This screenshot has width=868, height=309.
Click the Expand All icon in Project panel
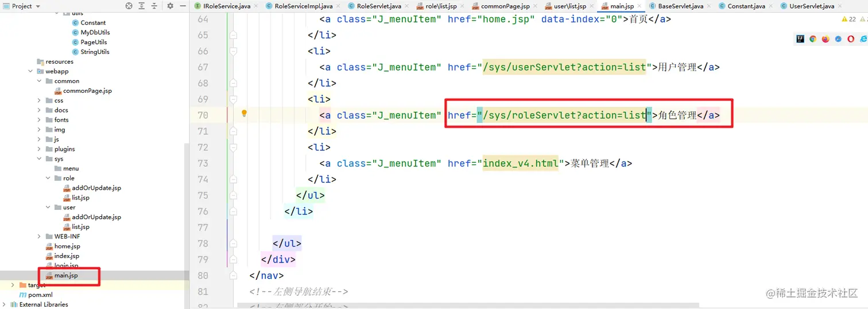pos(142,6)
